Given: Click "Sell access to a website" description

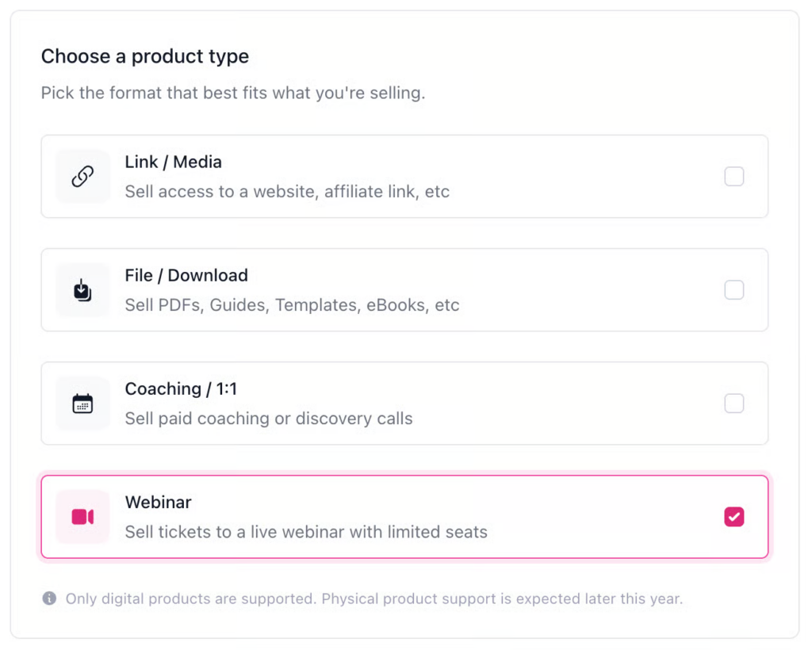Looking at the screenshot, I should tap(287, 192).
